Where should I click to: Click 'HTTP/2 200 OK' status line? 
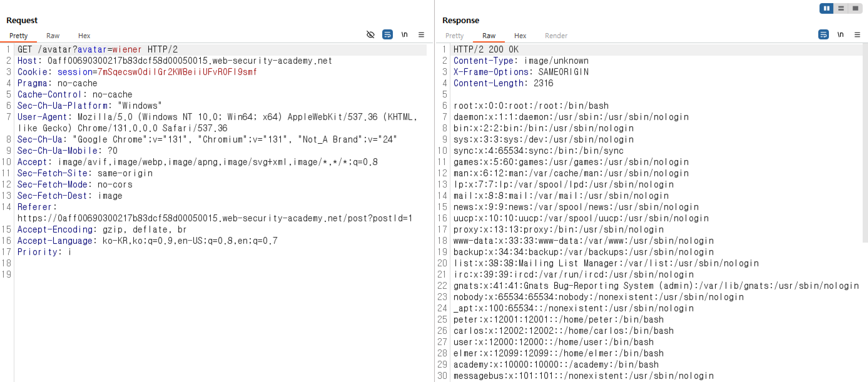(x=486, y=49)
